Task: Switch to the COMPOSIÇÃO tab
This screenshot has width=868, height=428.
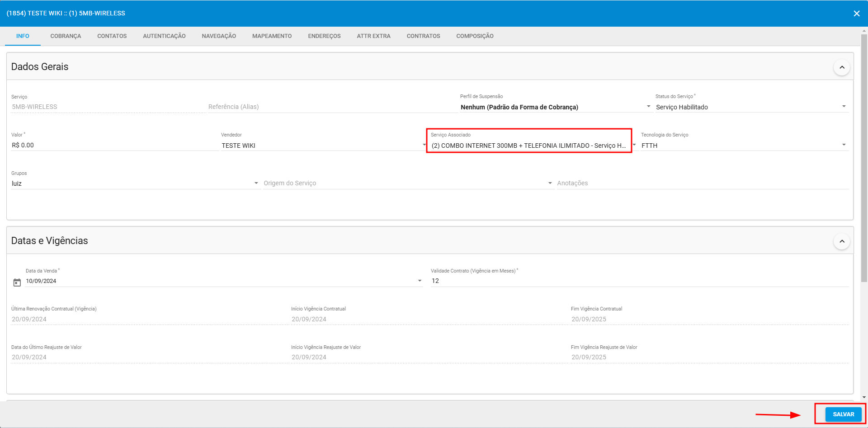Action: click(x=475, y=36)
